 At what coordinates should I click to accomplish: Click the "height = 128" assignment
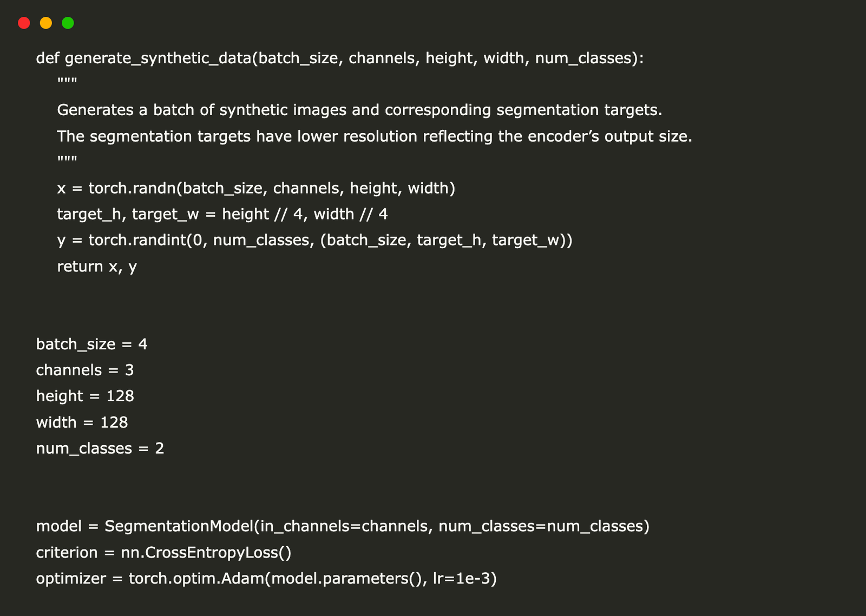85,396
